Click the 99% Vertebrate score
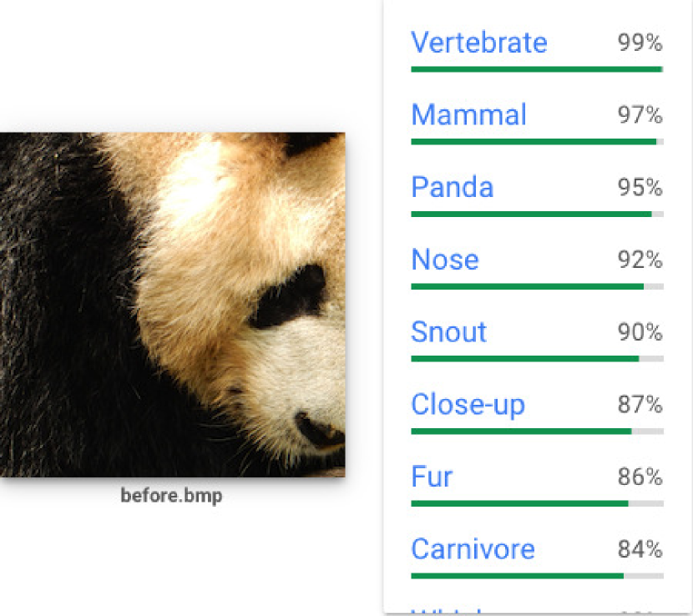 pos(640,43)
